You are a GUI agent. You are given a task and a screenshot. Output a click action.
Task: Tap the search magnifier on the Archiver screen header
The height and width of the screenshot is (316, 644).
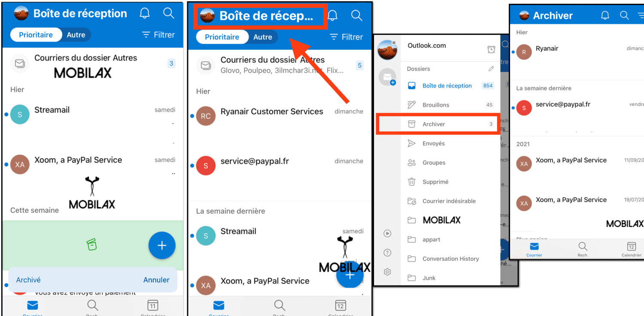pyautogui.click(x=625, y=15)
